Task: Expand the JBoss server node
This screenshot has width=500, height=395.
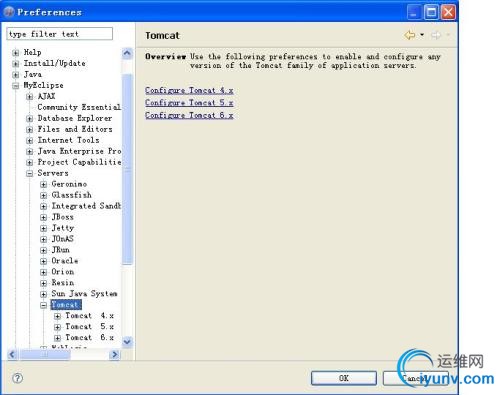Action: 43,217
